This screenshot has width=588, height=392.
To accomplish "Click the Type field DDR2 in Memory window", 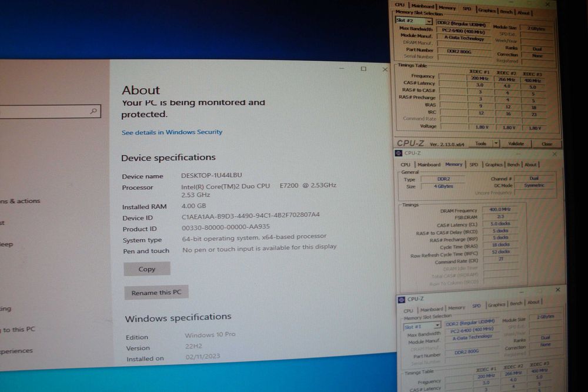I will (x=443, y=179).
